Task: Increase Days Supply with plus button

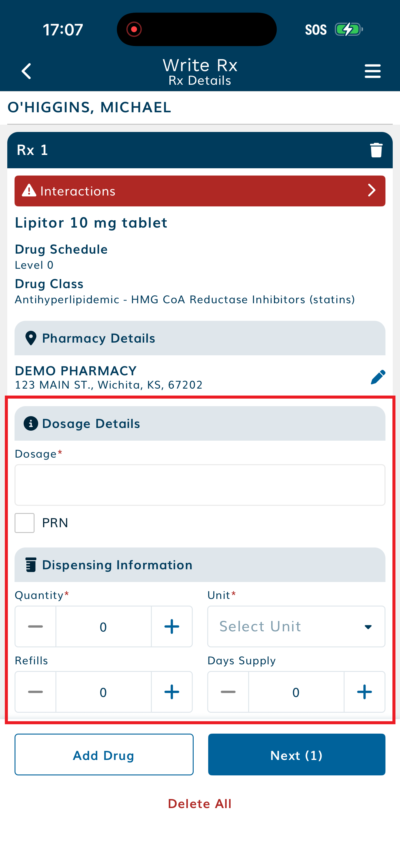Action: (x=364, y=692)
